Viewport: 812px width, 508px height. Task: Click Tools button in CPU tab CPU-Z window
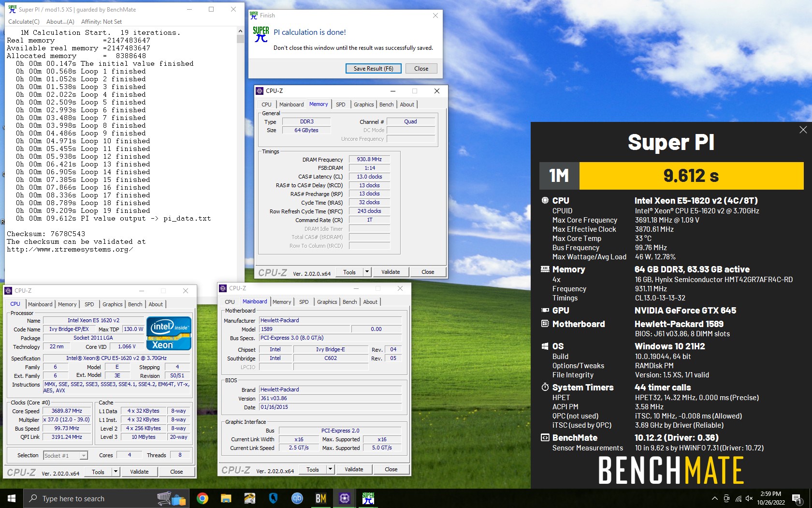point(98,472)
